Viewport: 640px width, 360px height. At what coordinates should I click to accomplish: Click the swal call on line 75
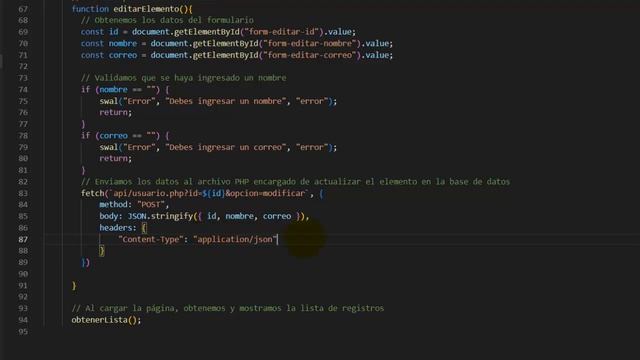pyautogui.click(x=218, y=101)
